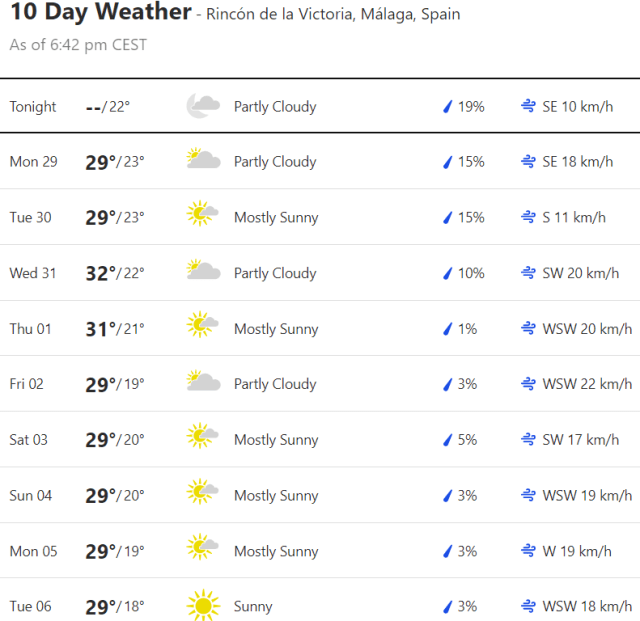Click the Tonight partly cloudy moon icon
The image size is (640, 621).
point(203,106)
